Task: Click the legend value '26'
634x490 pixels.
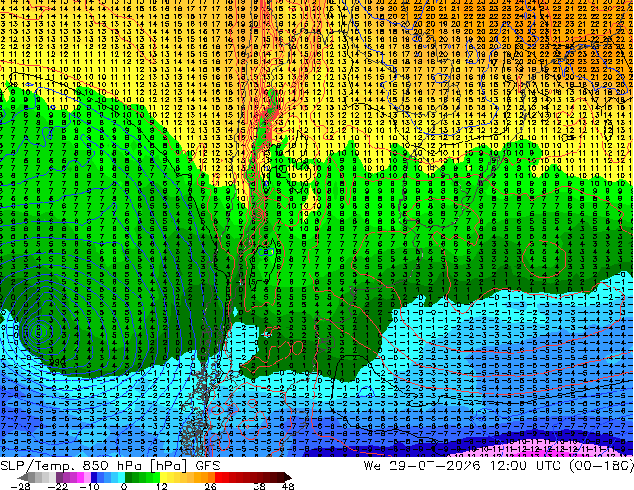Action: (210, 486)
